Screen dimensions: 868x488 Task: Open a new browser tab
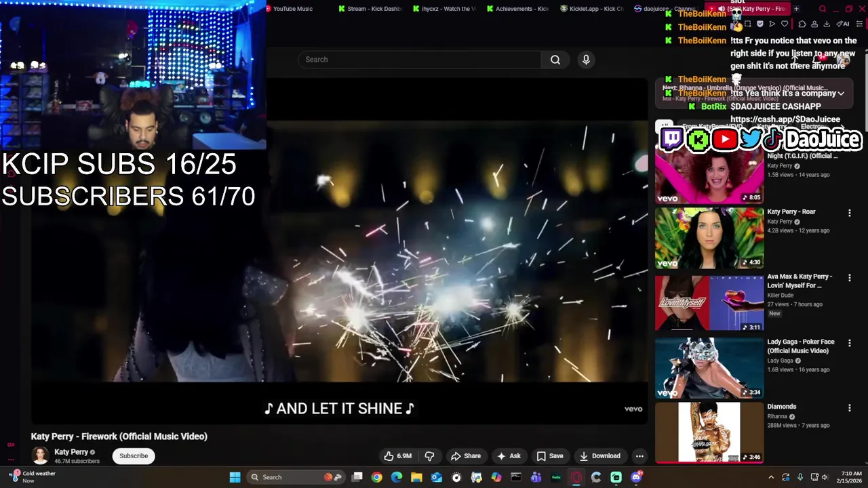796,9
